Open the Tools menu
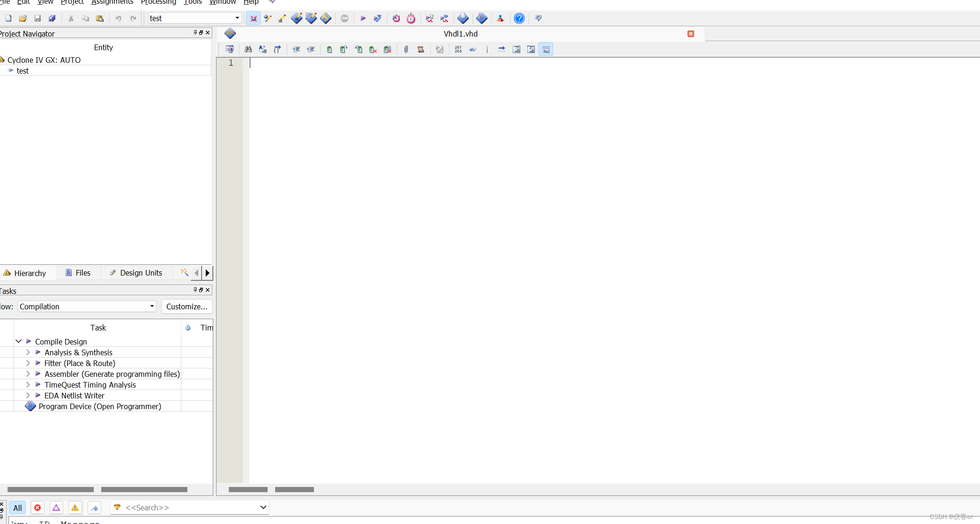The width and height of the screenshot is (980, 524). pyautogui.click(x=193, y=2)
